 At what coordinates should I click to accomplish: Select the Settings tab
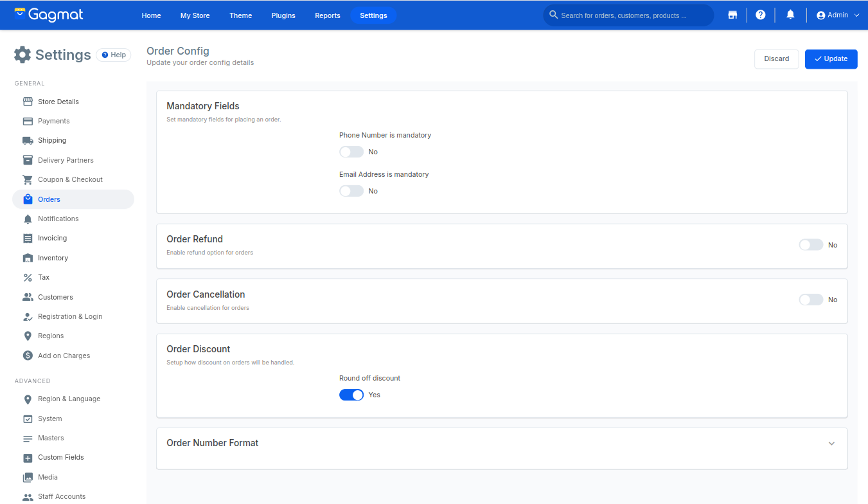[x=373, y=15]
